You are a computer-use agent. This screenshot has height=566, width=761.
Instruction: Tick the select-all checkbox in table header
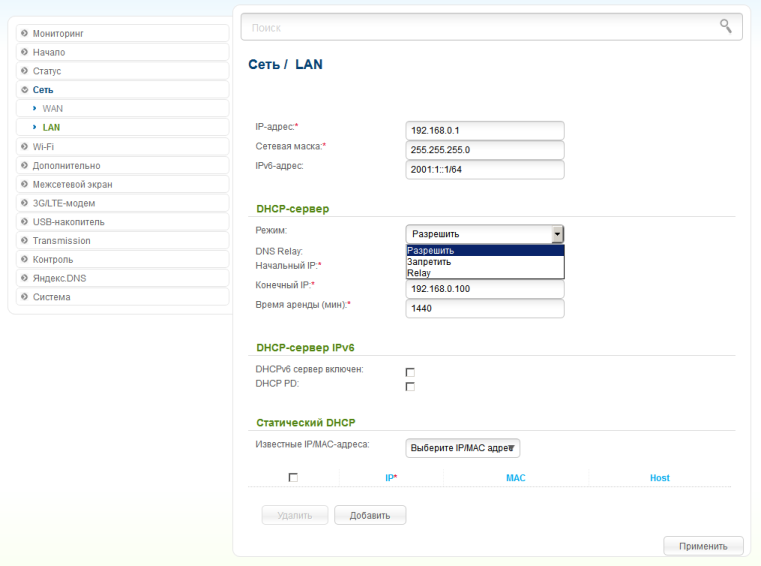click(x=293, y=477)
